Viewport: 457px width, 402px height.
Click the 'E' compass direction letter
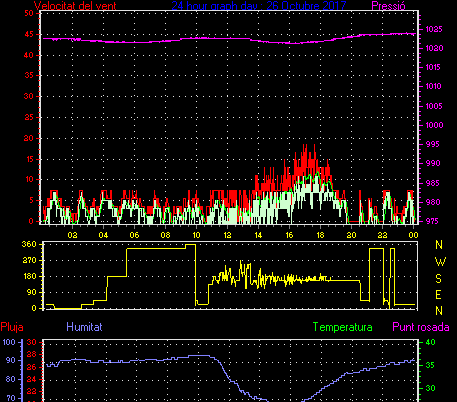point(439,295)
